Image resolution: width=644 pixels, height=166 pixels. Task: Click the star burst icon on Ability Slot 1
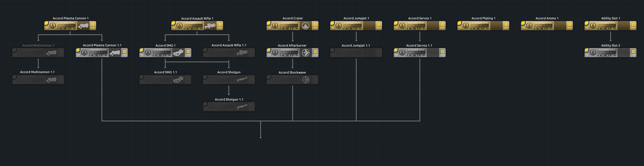pos(633,25)
